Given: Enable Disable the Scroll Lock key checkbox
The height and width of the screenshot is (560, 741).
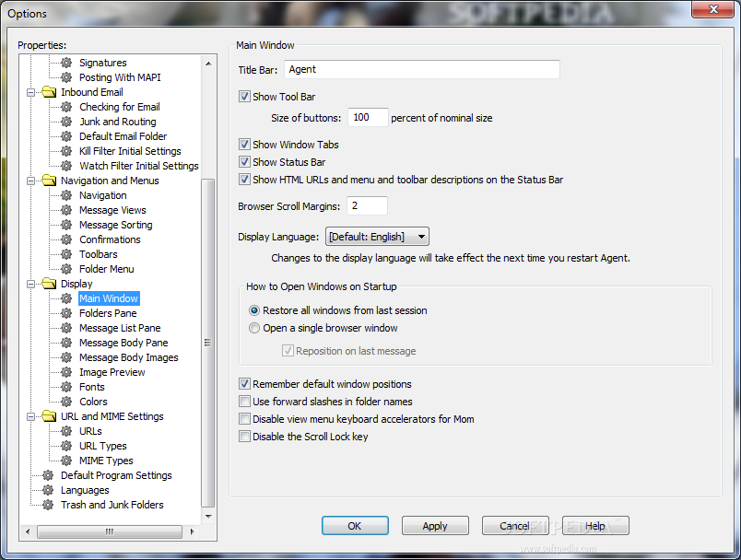Looking at the screenshot, I should (244, 437).
